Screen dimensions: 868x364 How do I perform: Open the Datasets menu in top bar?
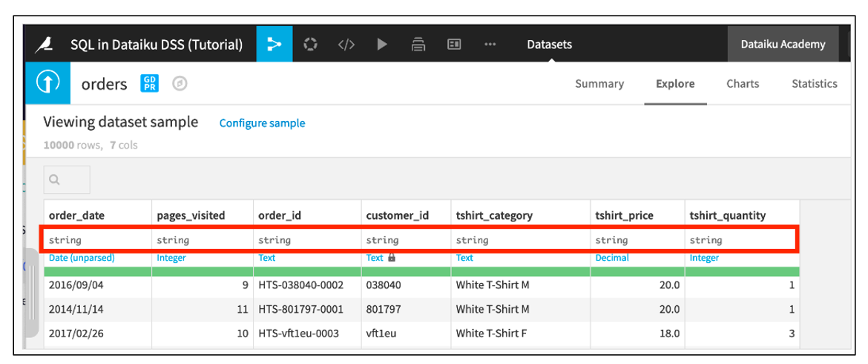coord(549,45)
